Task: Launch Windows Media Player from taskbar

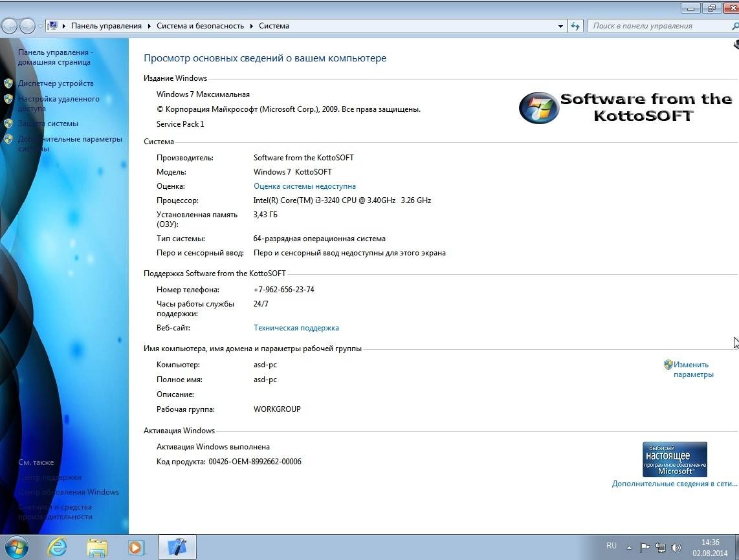Action: pos(136,548)
